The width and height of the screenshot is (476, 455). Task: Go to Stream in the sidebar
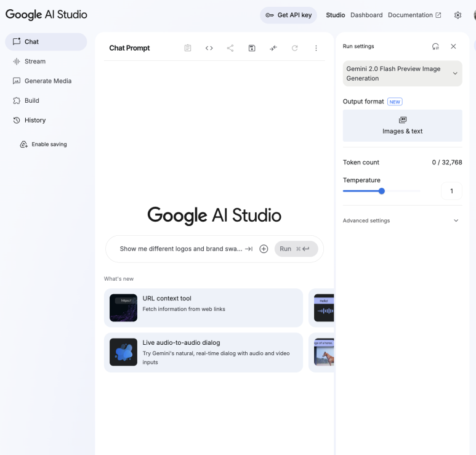click(46, 62)
